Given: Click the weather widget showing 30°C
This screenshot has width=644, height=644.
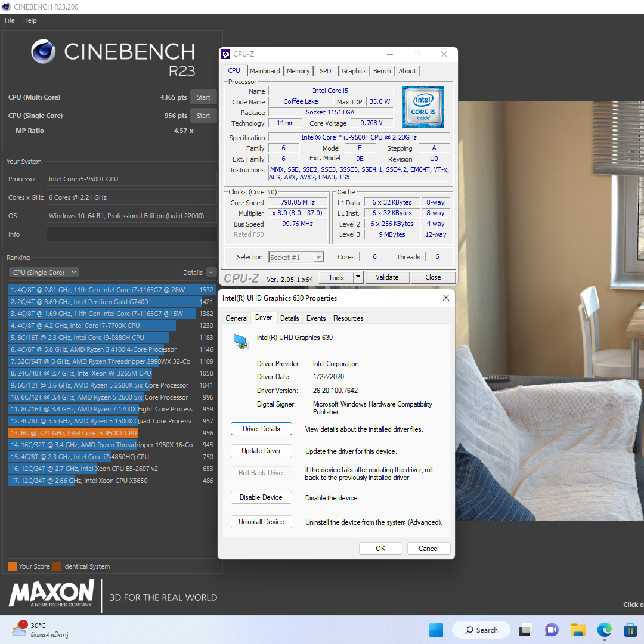Looking at the screenshot, I should click(39, 630).
